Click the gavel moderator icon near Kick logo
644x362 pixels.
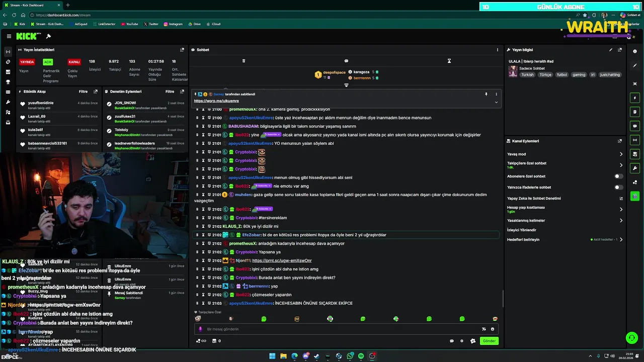coord(48,36)
